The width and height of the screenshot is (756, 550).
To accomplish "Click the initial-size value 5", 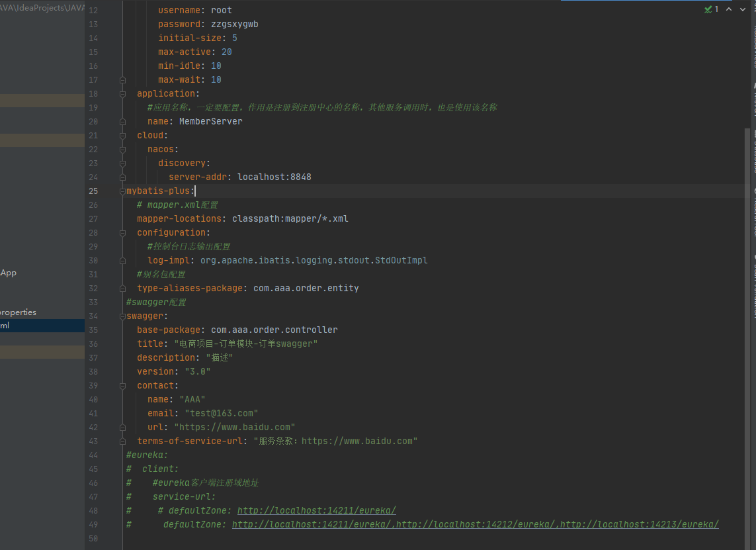I will pyautogui.click(x=234, y=38).
